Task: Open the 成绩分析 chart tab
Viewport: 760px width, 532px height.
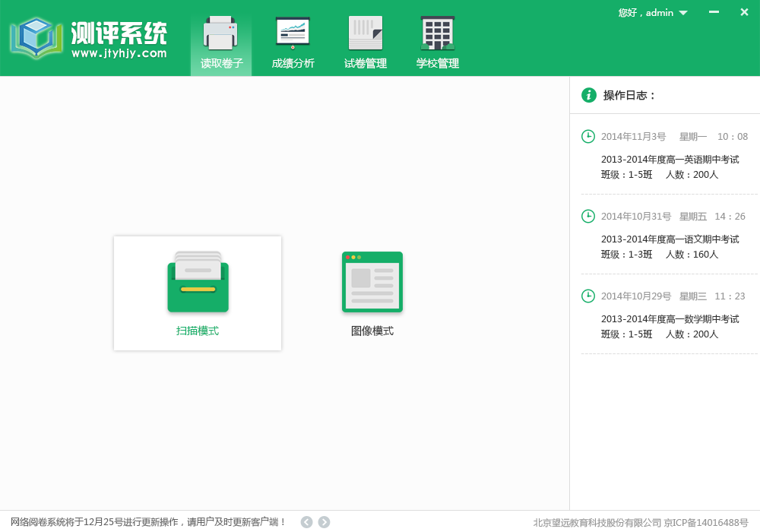Action: coord(293,43)
